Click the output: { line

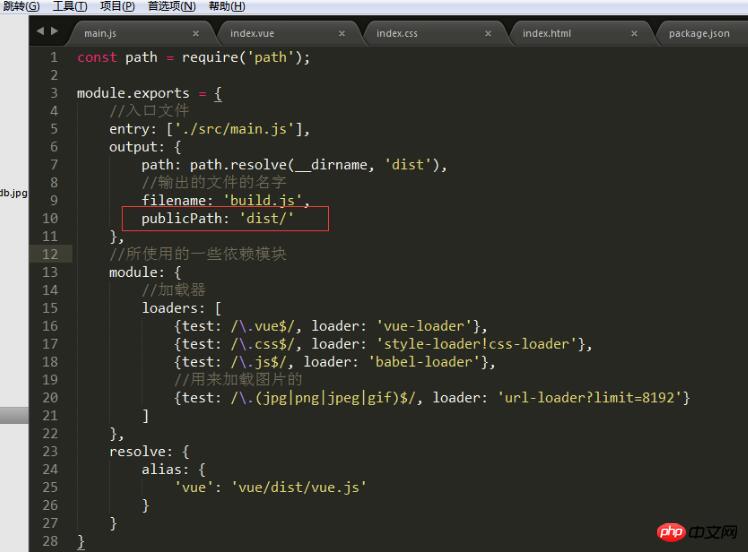tap(145, 147)
